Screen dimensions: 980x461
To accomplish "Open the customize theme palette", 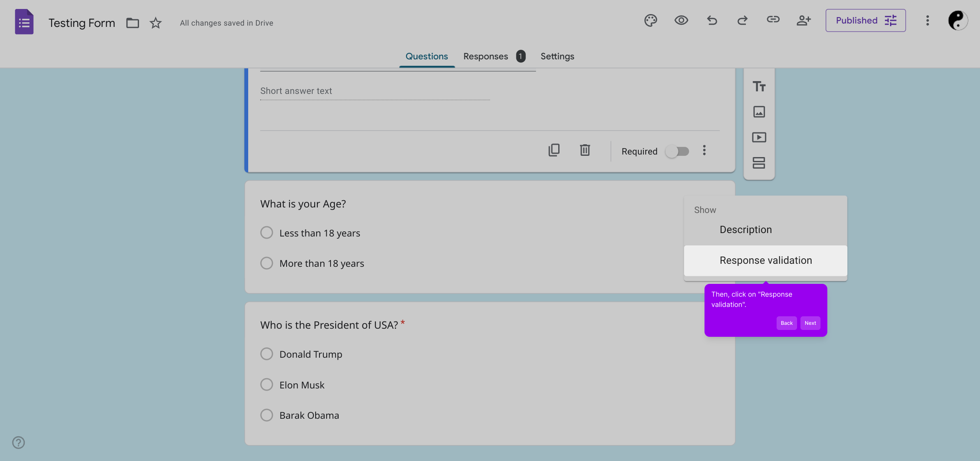I will point(650,20).
